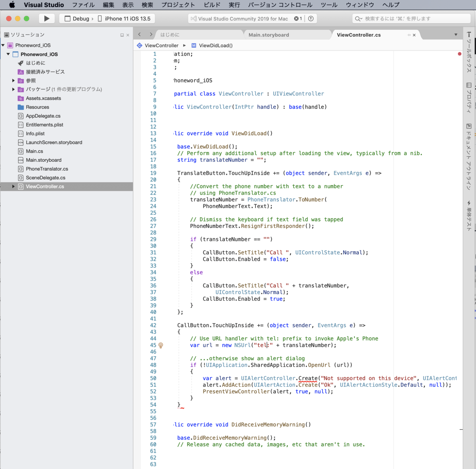Screen dimensions: 476x469
Task: Select Main.cs file
Action: tap(34, 151)
